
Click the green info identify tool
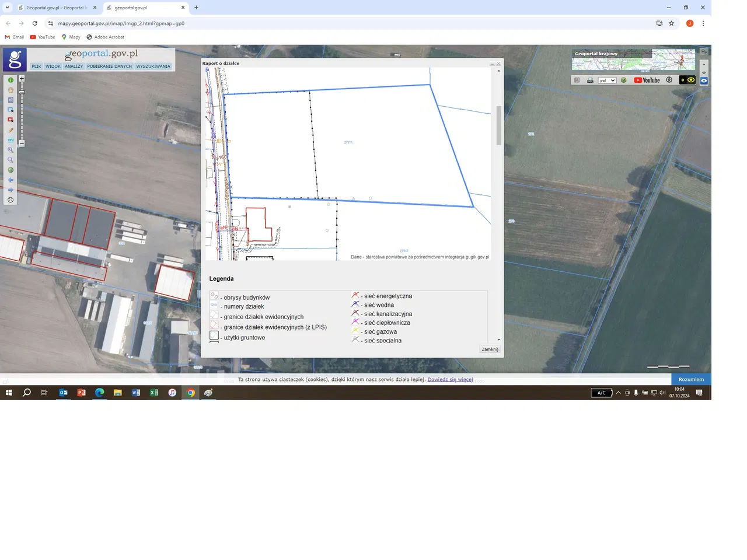[x=11, y=80]
